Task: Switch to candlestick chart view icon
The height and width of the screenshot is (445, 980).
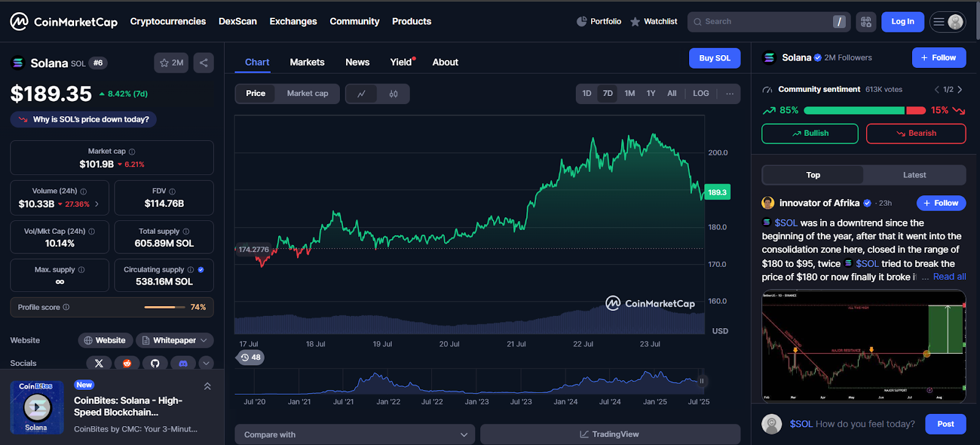Action: [x=393, y=94]
